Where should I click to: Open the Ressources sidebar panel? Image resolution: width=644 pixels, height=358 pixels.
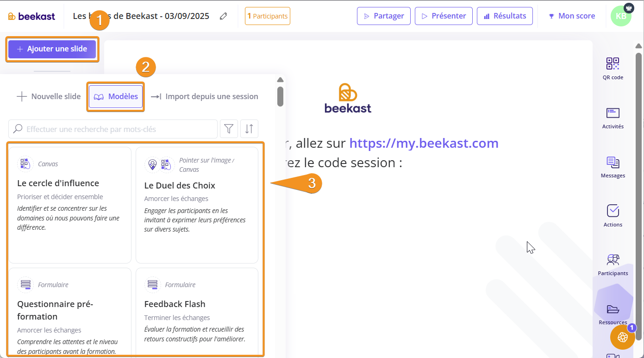pyautogui.click(x=613, y=314)
